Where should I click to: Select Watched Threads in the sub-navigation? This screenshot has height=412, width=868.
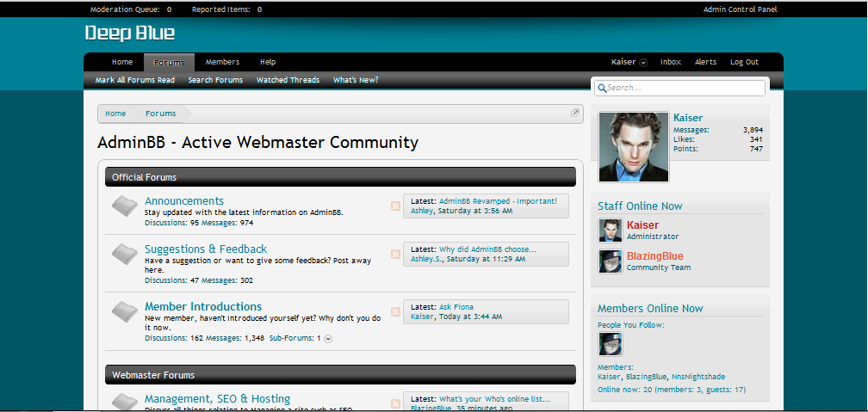pyautogui.click(x=288, y=80)
